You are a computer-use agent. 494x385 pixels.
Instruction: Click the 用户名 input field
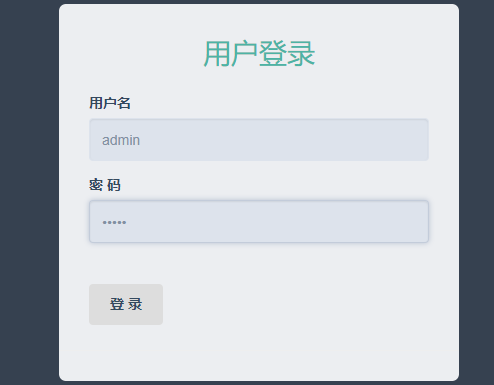259,140
